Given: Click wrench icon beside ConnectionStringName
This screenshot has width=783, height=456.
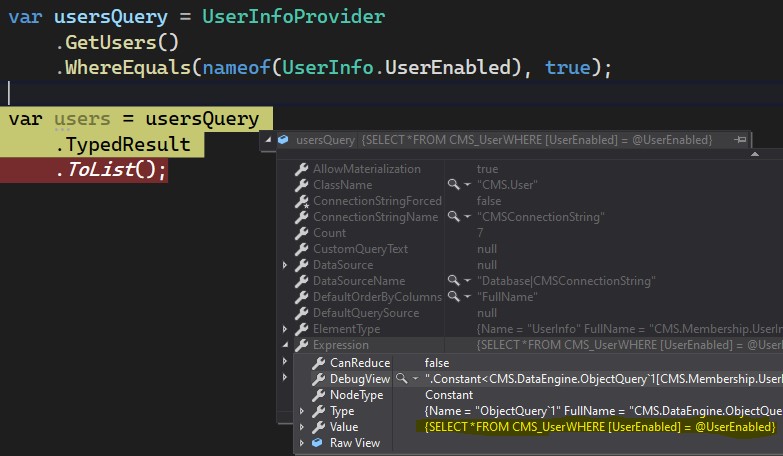Looking at the screenshot, I should tap(301, 217).
